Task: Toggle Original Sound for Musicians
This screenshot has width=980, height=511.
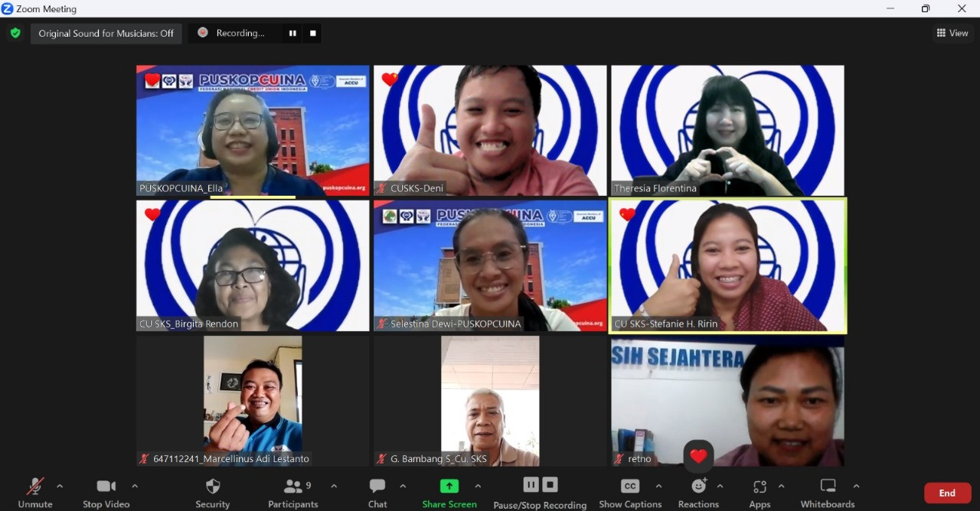Action: (x=106, y=33)
